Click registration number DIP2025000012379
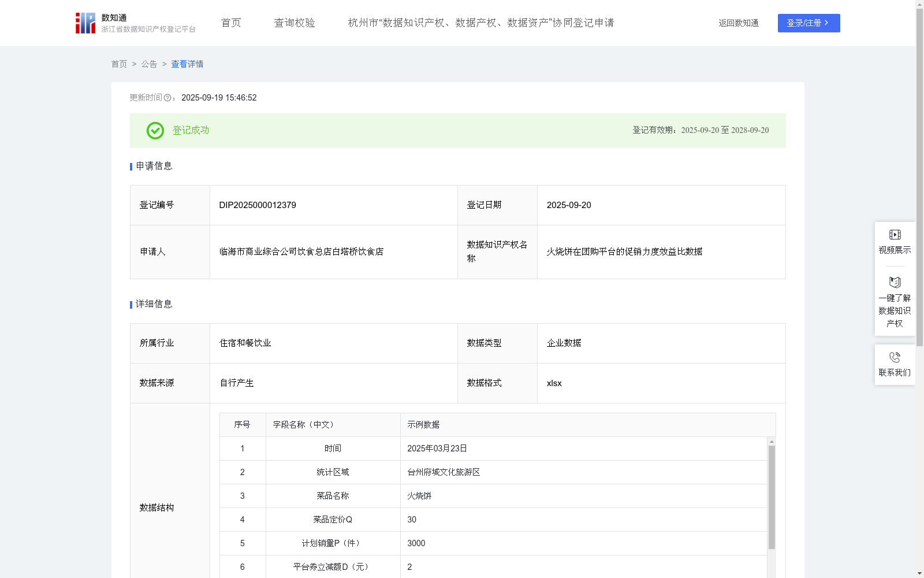The height and width of the screenshot is (578, 924). click(258, 205)
